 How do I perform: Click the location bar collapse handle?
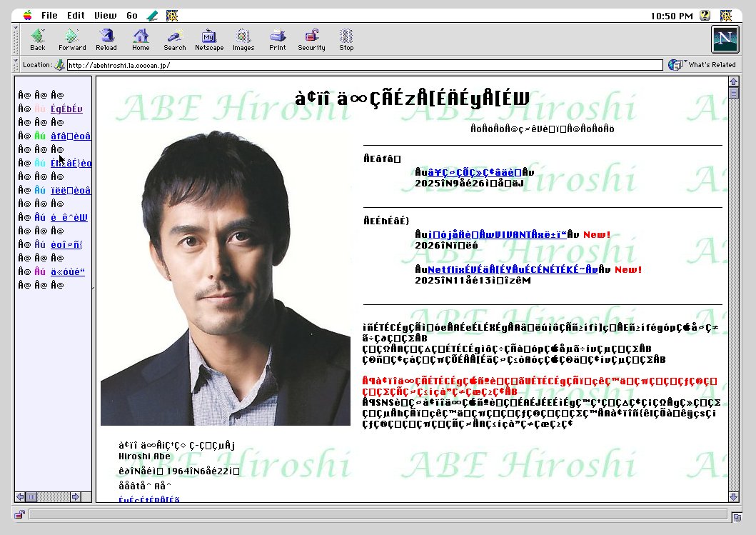tap(16, 65)
